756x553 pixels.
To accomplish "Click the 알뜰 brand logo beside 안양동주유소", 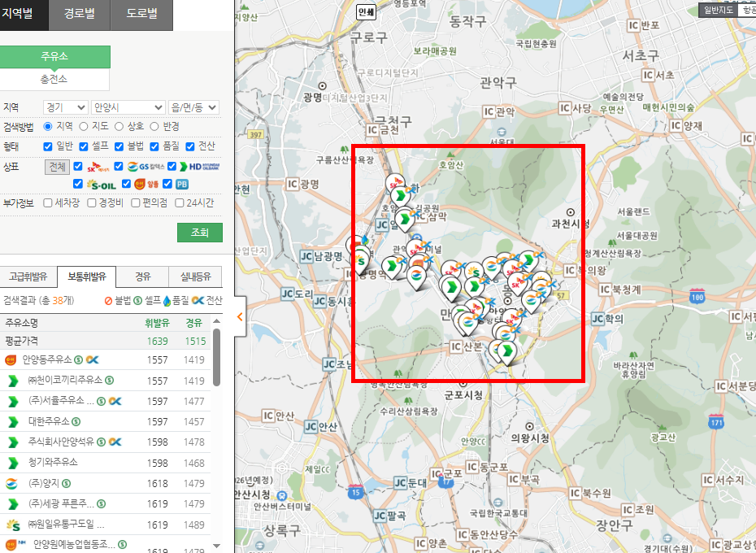I will tap(11, 359).
